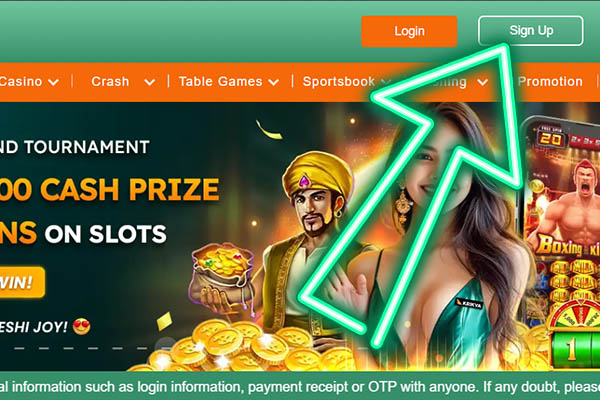Viewport: 600px width, 400px height.
Task: Open the Crash menu label
Action: tap(110, 81)
